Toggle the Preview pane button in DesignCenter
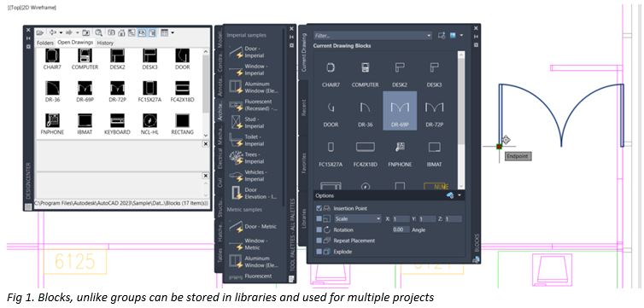The height and width of the screenshot is (308, 644). point(142,32)
